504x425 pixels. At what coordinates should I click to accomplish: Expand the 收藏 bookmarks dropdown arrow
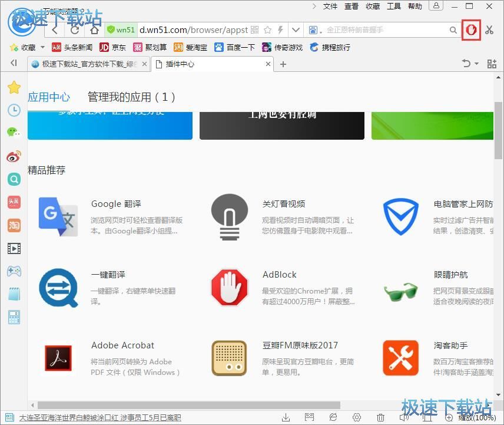(x=42, y=47)
